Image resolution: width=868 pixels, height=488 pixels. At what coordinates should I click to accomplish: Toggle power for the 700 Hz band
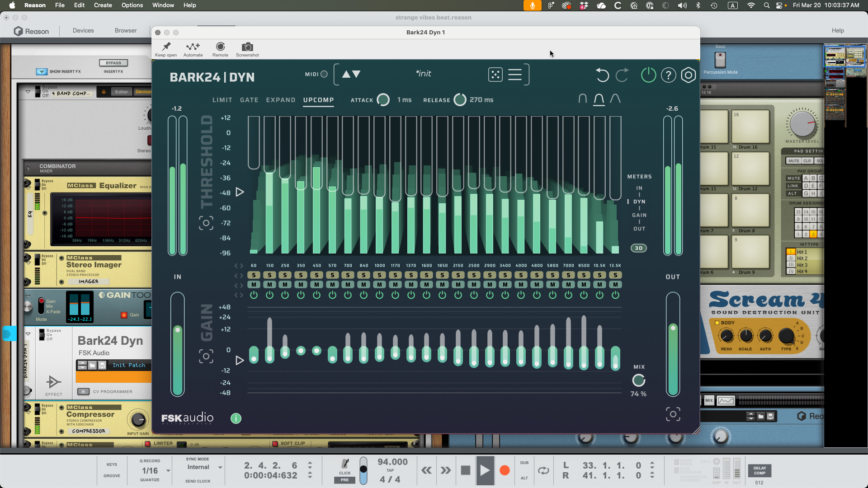pyautogui.click(x=348, y=295)
